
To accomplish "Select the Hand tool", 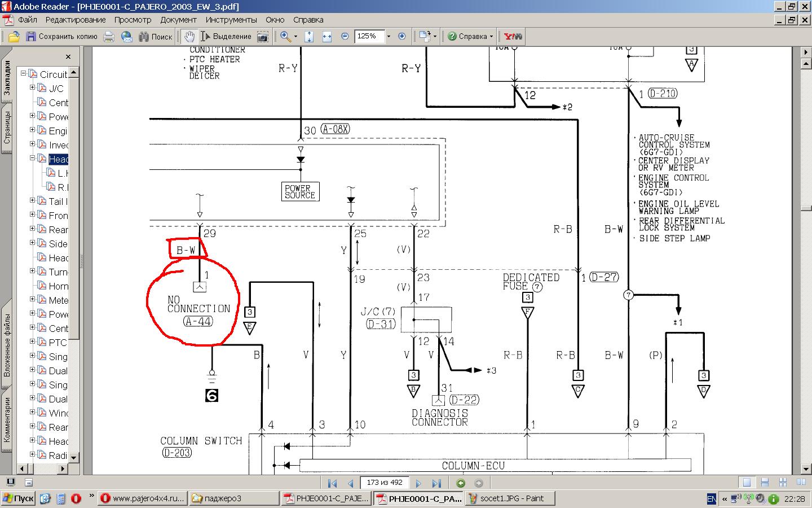I will point(189,37).
